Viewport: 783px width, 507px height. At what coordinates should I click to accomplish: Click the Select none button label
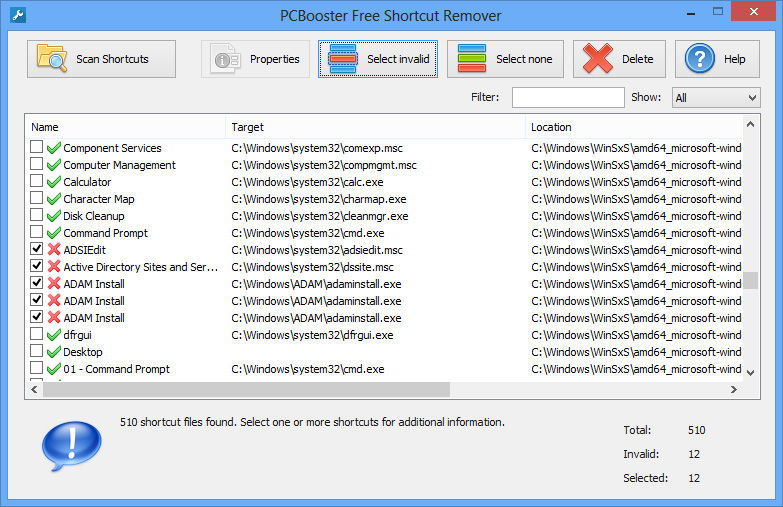[x=524, y=59]
